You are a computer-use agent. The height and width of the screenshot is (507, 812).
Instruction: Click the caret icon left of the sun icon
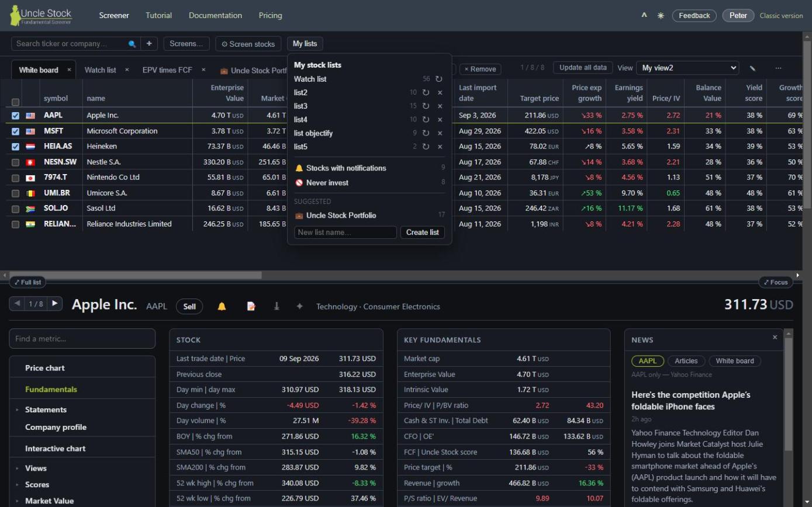point(644,15)
